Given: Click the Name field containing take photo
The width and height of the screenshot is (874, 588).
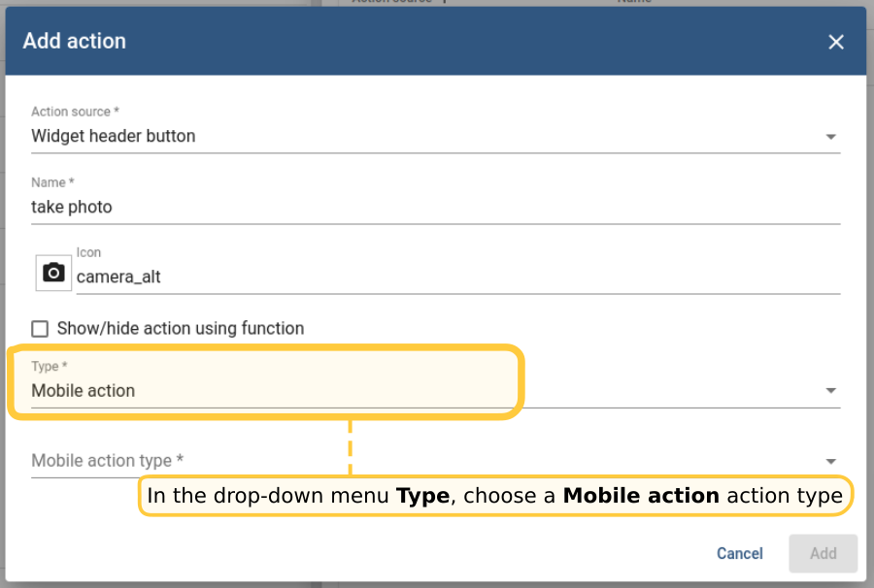Looking at the screenshot, I should 388,207.
